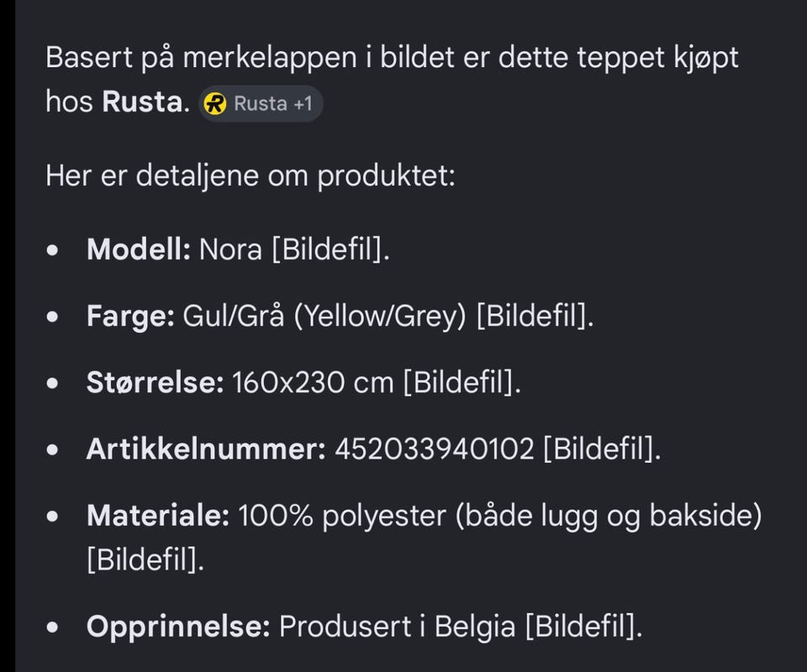Screen dimensions: 807x672
Task: Click the yellow Rusta logo icon
Action: click(214, 104)
